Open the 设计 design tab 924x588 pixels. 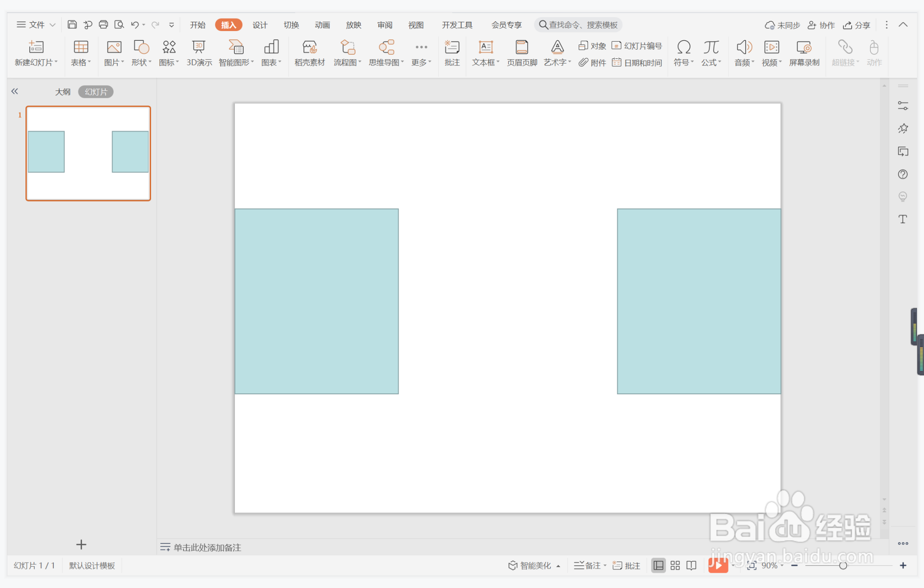[260, 25]
